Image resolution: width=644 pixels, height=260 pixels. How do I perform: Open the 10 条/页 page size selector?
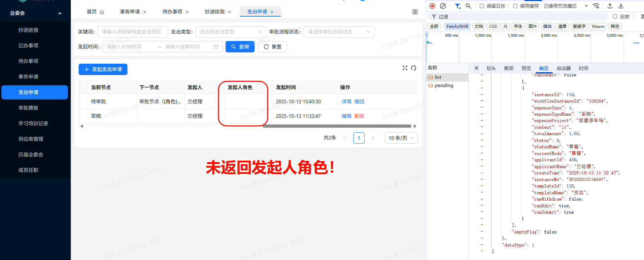[401, 138]
